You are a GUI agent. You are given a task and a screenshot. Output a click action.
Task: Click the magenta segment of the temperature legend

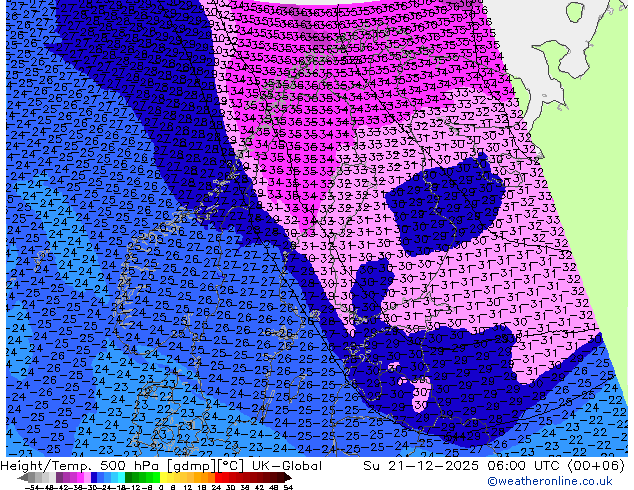[x=80, y=478]
